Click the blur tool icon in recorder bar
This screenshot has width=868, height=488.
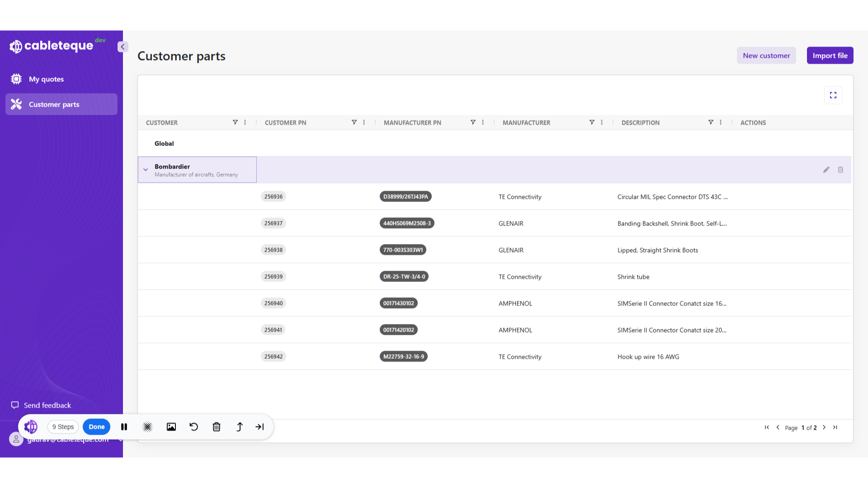point(147,427)
